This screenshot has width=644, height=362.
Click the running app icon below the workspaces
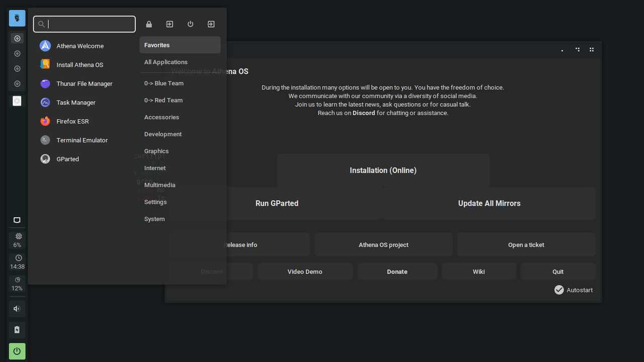[17, 101]
